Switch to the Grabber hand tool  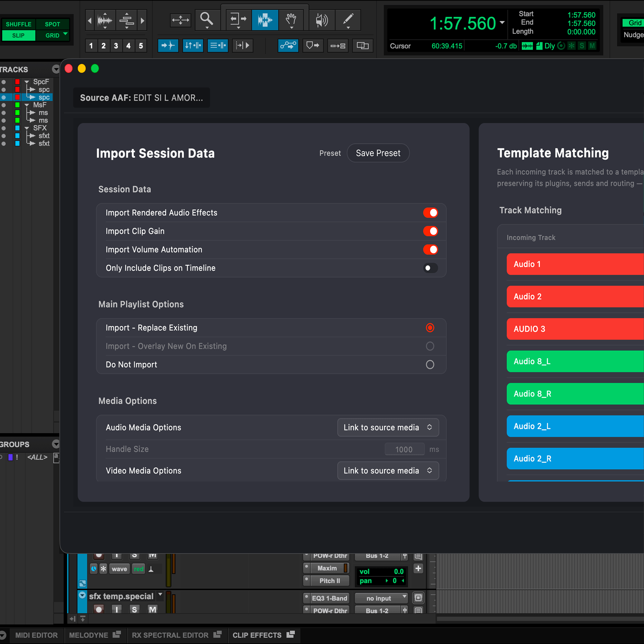click(x=291, y=20)
